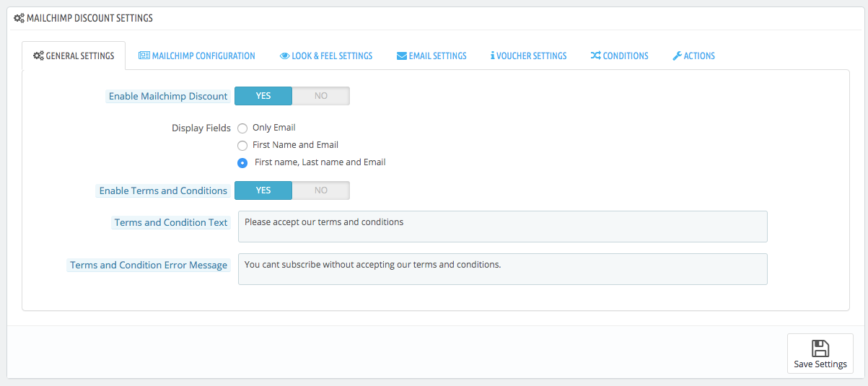Click the Enable Terms and Conditions label
Viewport: 868px width, 386px height.
click(163, 190)
